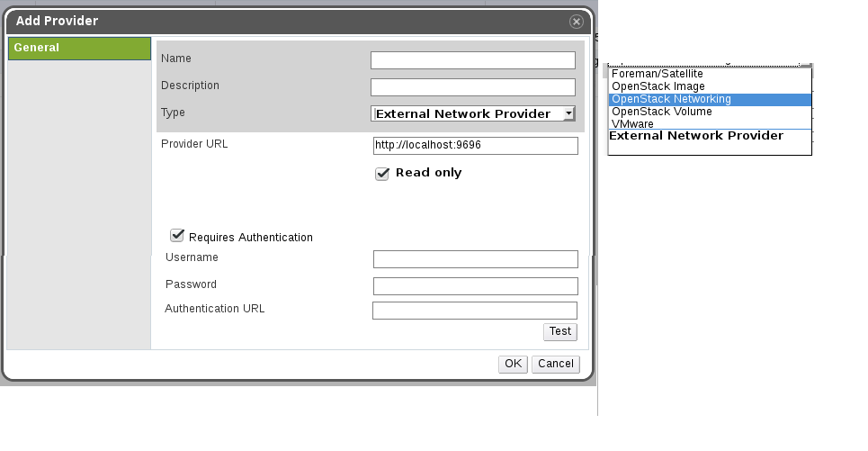Open the Type dropdown
The height and width of the screenshot is (451, 868).
coord(472,113)
